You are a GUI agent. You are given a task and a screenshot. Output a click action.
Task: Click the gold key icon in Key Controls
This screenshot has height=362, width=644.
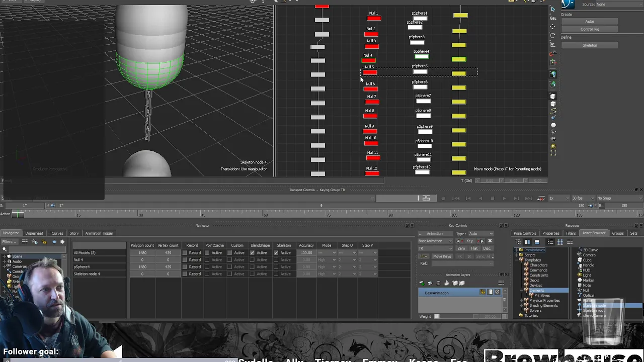coord(424,256)
